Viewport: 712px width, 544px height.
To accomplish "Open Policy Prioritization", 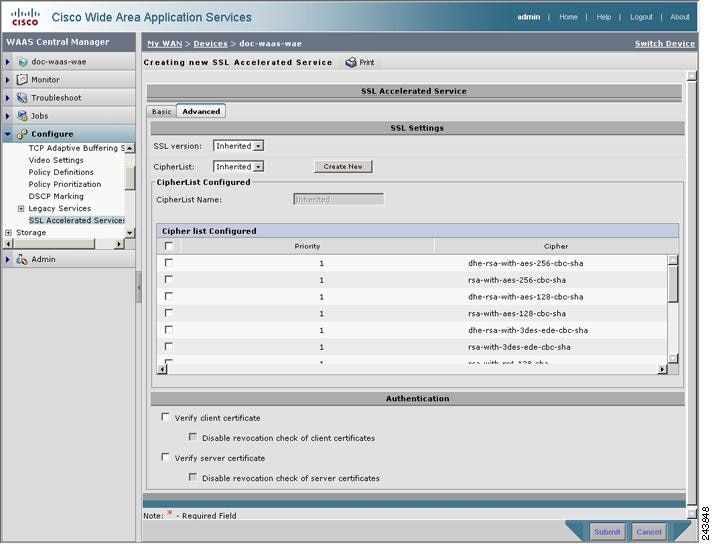I will [64, 184].
